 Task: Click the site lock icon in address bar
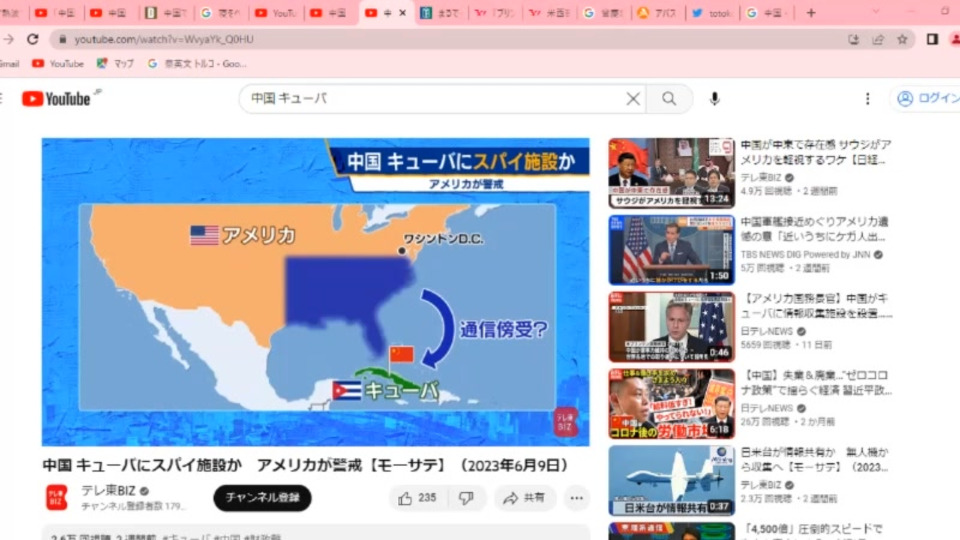pos(62,39)
